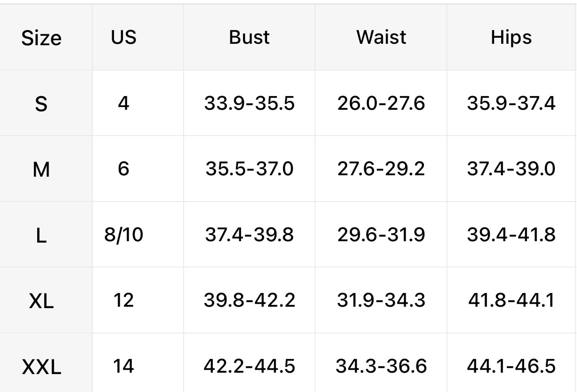Select the US column header
The width and height of the screenshot is (577, 392).
tap(124, 37)
